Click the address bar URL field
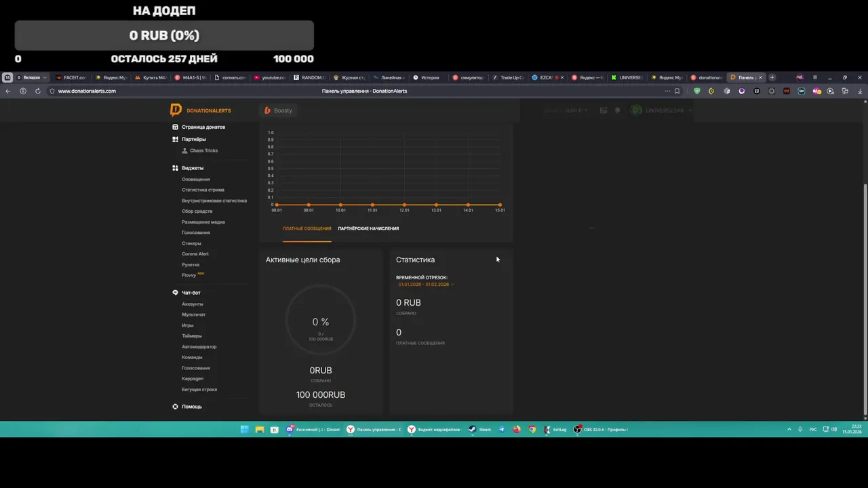The height and width of the screenshot is (488, 868). click(87, 91)
